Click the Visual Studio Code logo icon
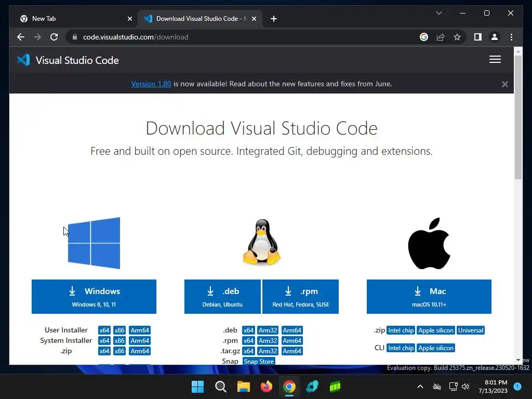This screenshot has width=532, height=399. coord(23,60)
